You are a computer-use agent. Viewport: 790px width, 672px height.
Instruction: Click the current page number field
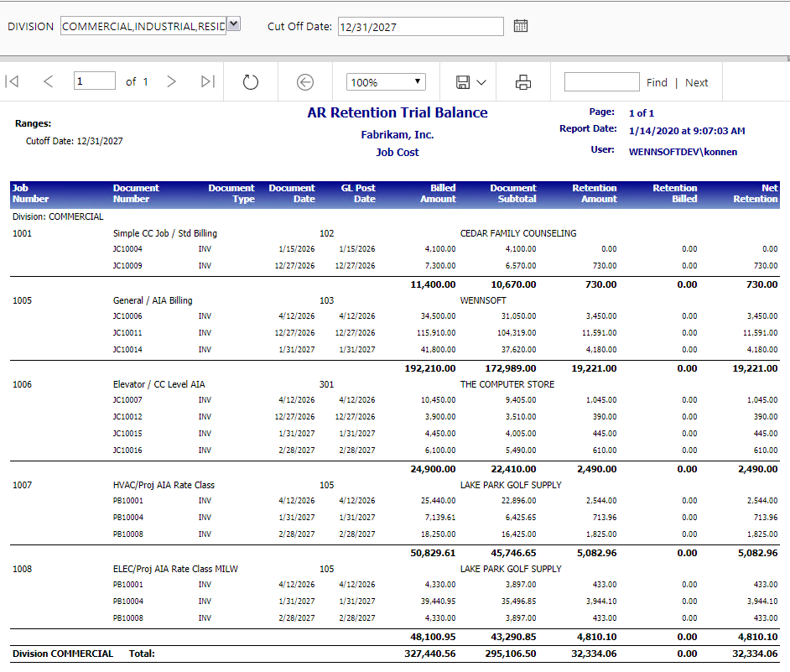95,81
